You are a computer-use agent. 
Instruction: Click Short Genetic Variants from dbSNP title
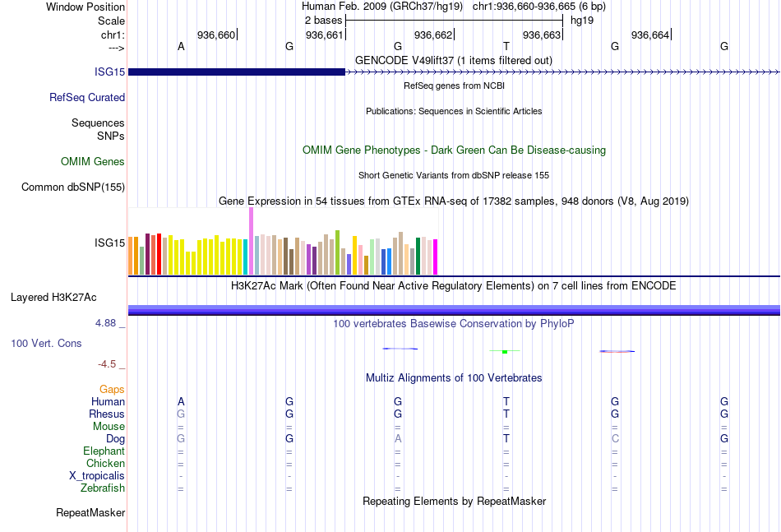click(x=454, y=175)
